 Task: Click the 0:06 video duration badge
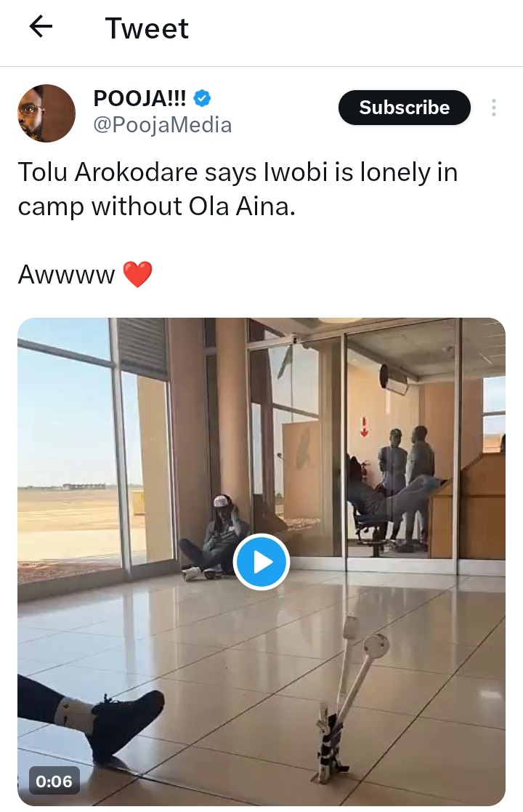click(x=54, y=781)
